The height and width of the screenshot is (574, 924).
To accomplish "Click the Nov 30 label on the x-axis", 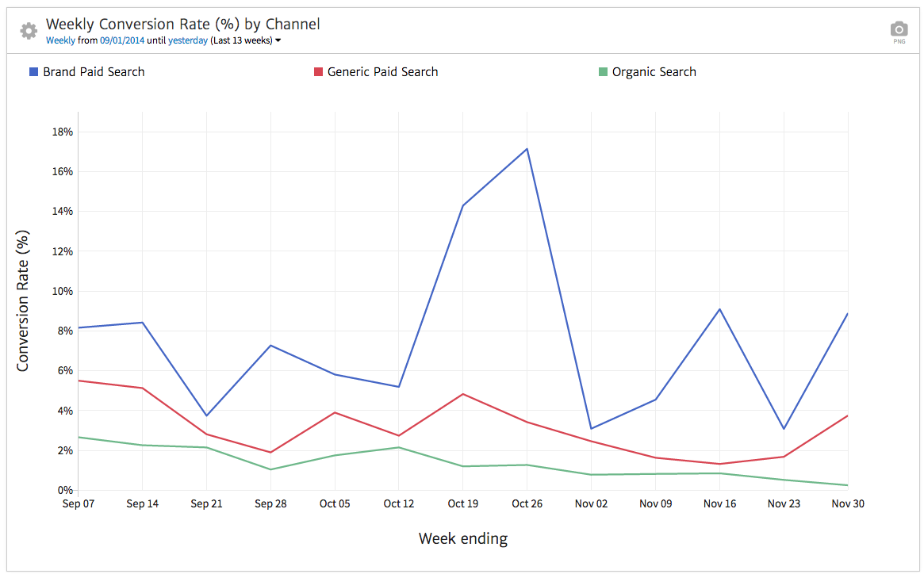I will click(x=847, y=503).
